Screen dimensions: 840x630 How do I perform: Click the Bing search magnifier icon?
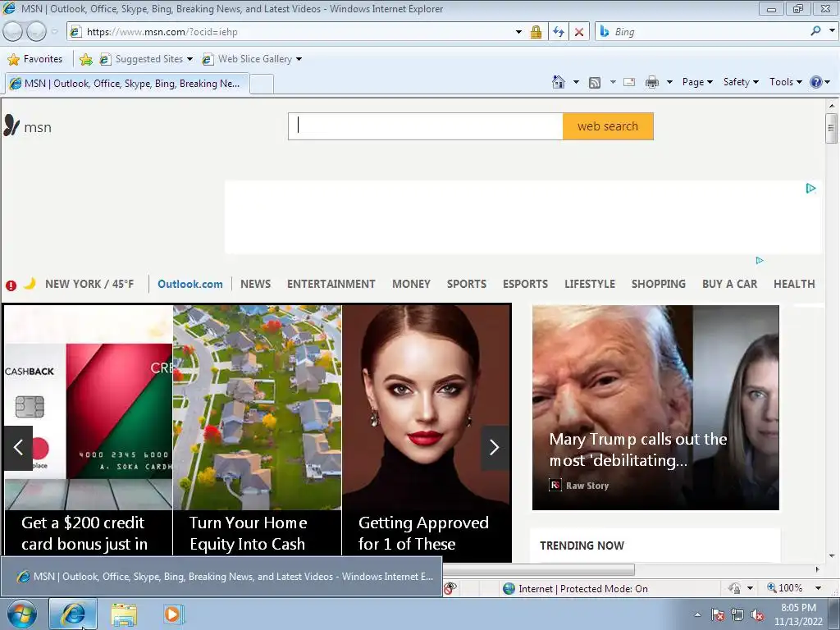click(815, 31)
